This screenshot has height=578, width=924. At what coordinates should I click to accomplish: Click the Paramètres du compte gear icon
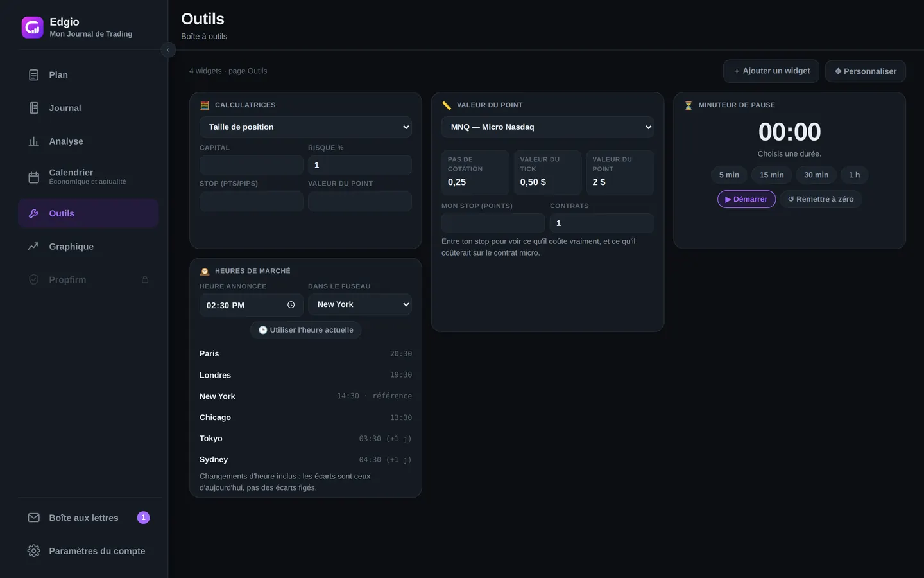pos(34,551)
